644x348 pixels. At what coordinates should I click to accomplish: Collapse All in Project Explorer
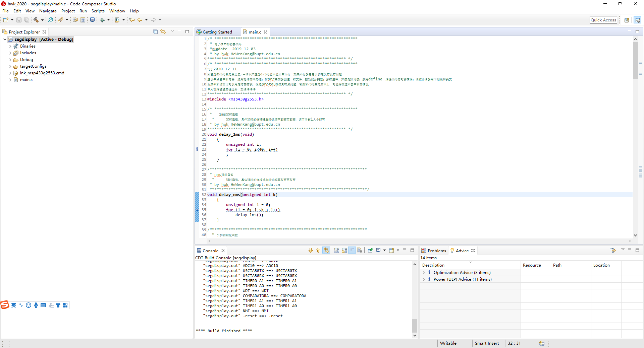[155, 32]
